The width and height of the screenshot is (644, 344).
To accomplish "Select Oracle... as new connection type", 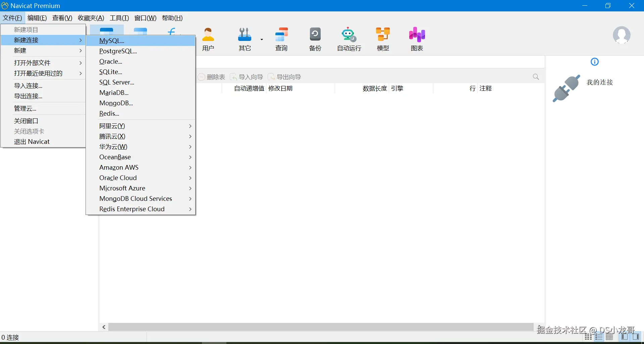I will (x=141, y=62).
